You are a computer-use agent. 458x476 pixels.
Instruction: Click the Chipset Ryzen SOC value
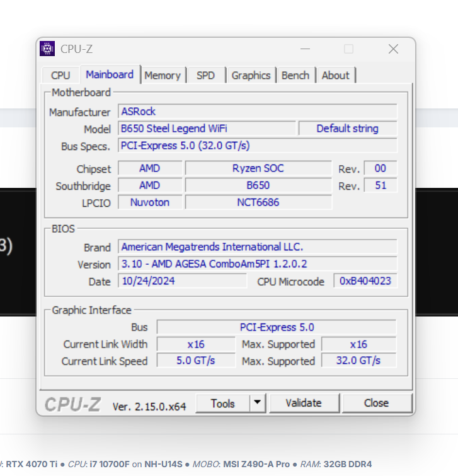[x=258, y=168]
